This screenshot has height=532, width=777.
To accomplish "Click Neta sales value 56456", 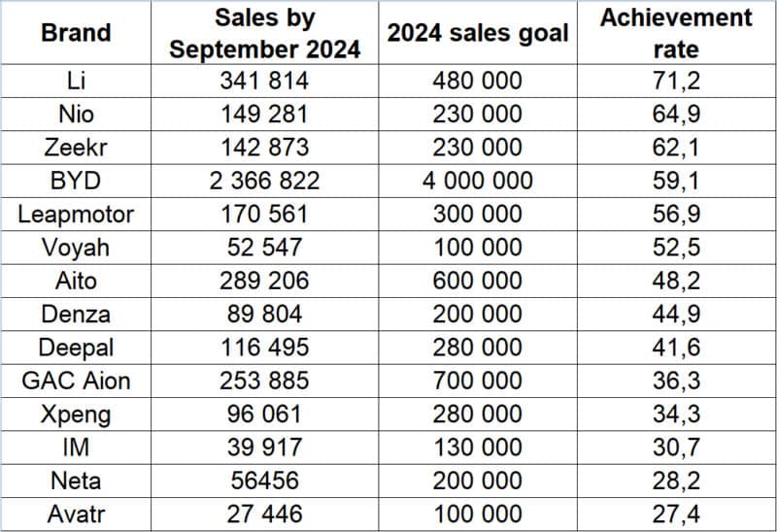I will coord(264,481).
